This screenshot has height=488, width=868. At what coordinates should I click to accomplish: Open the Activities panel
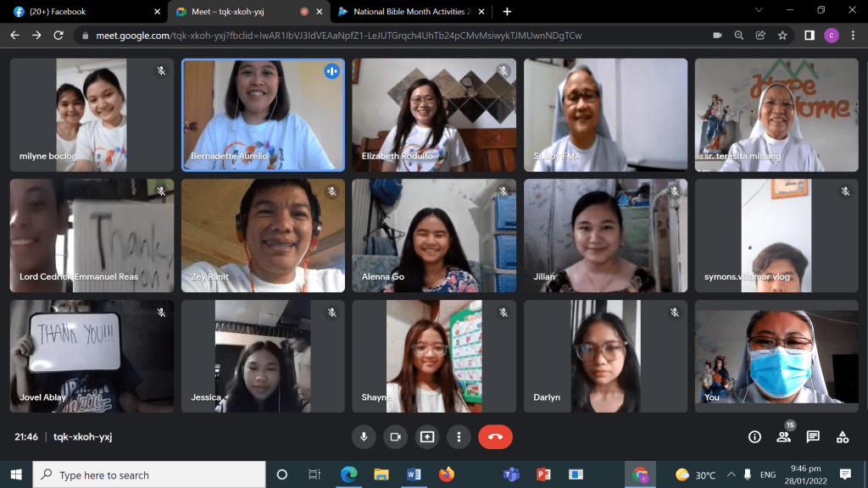pyautogui.click(x=842, y=437)
